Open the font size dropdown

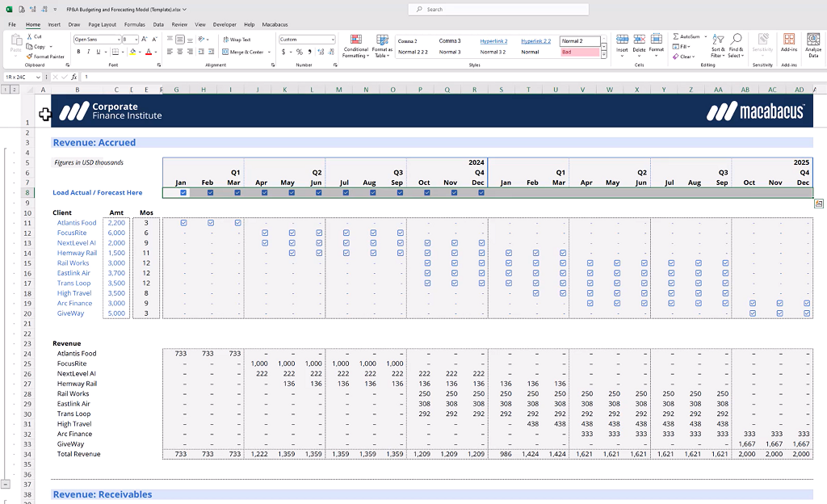click(x=136, y=40)
